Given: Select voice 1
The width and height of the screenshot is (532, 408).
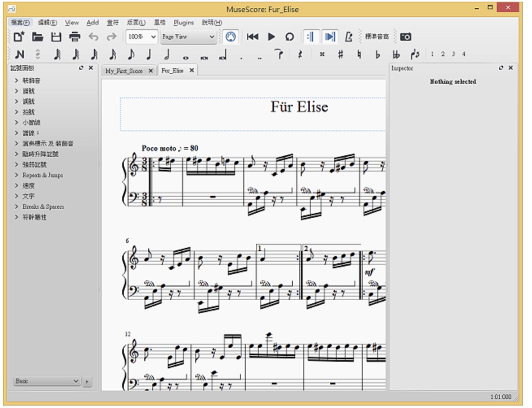Looking at the screenshot, I should 432,54.
